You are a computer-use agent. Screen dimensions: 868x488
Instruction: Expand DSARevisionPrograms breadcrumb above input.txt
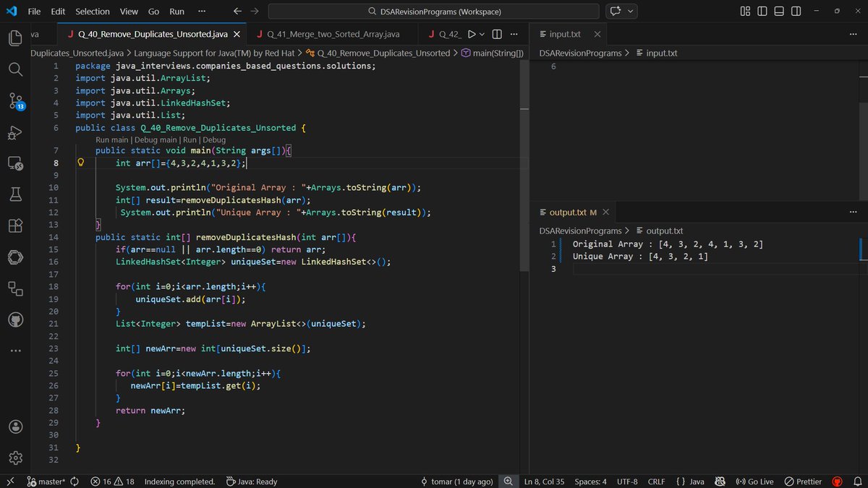pos(581,53)
